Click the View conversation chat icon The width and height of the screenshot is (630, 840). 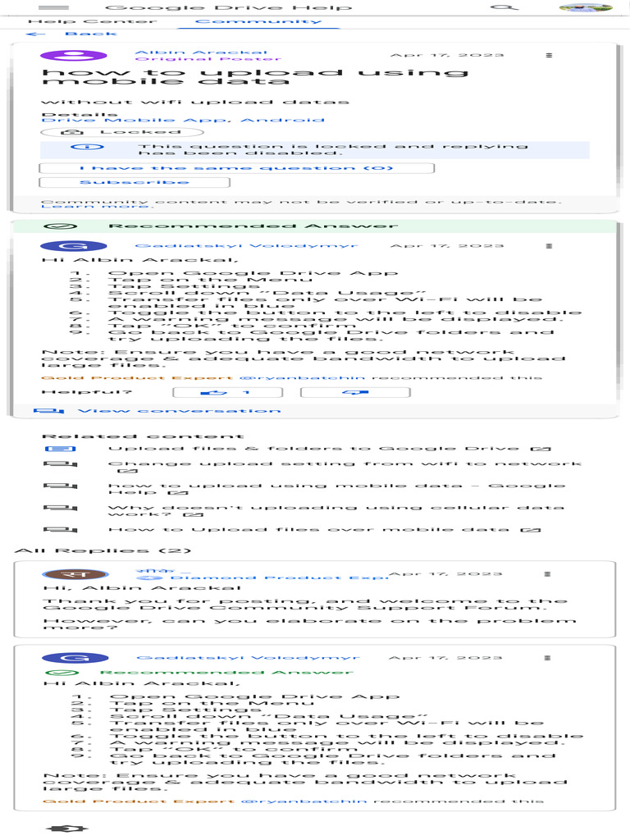point(48,411)
